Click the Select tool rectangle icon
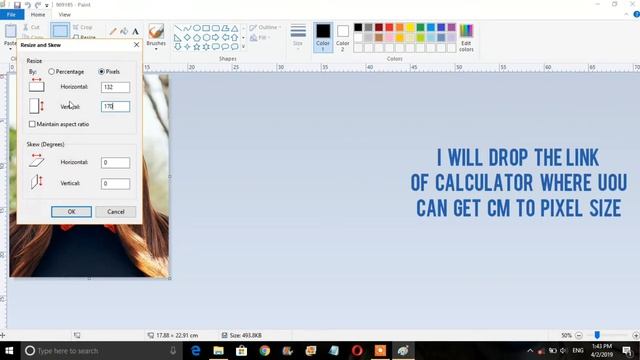The width and height of the screenshot is (640, 360). pyautogui.click(x=60, y=31)
